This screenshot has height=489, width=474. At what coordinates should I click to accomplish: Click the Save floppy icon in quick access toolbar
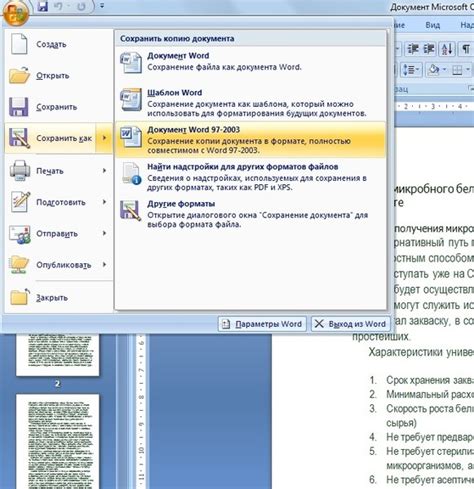pos(43,6)
